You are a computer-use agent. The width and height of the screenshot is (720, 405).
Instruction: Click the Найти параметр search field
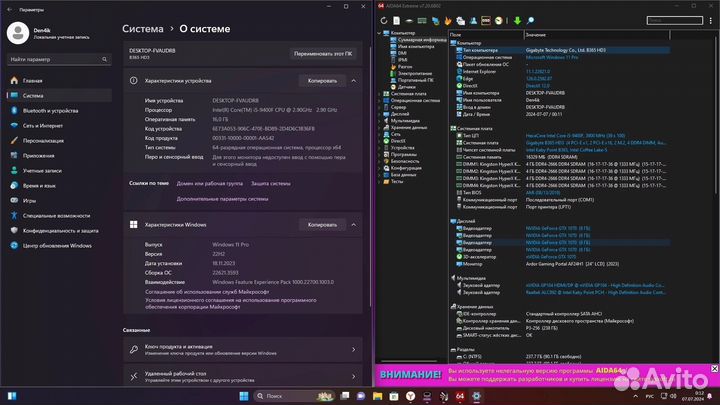tap(59, 59)
